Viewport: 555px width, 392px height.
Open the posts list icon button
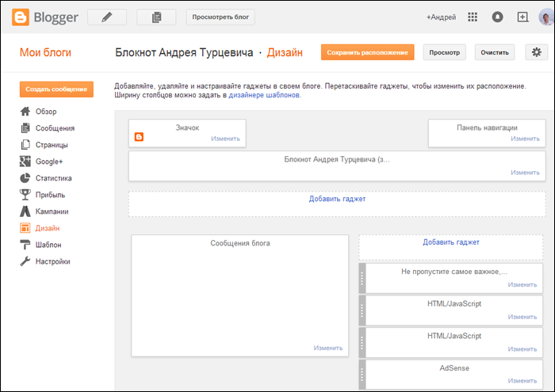coord(156,17)
